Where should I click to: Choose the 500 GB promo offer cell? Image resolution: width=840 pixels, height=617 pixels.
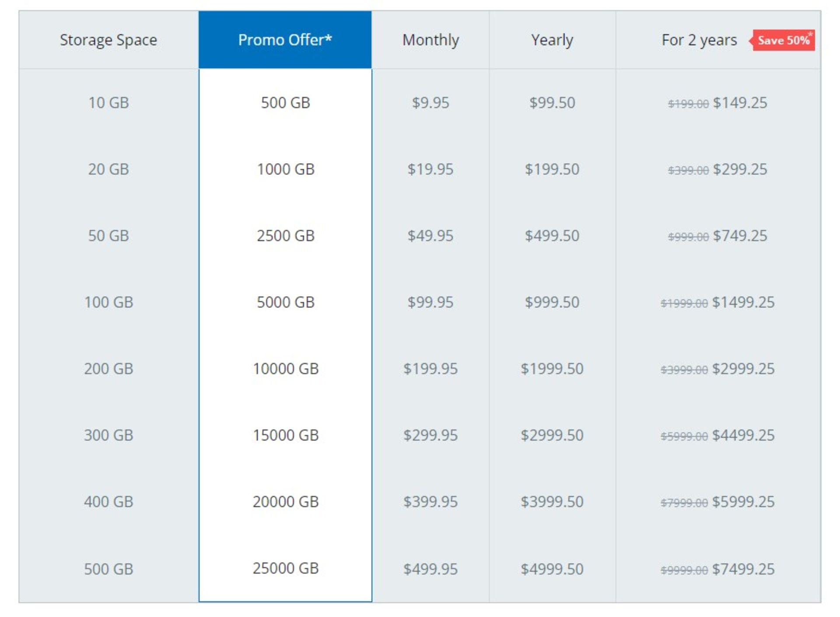click(x=285, y=103)
